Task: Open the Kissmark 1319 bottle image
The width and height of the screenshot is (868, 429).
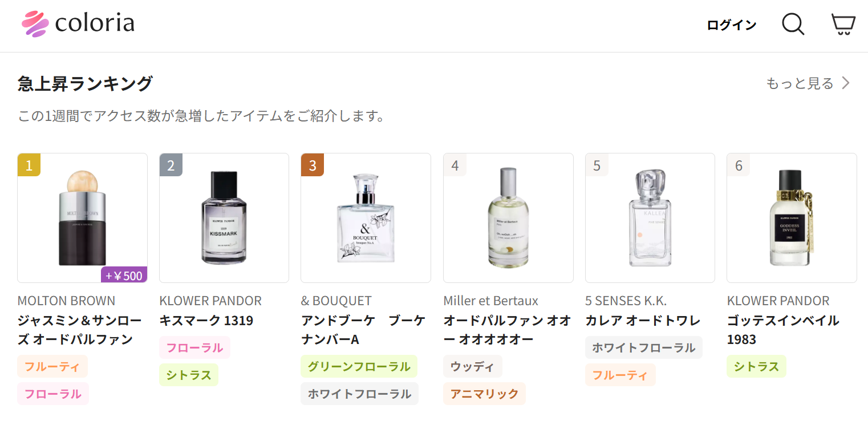Action: 224,218
